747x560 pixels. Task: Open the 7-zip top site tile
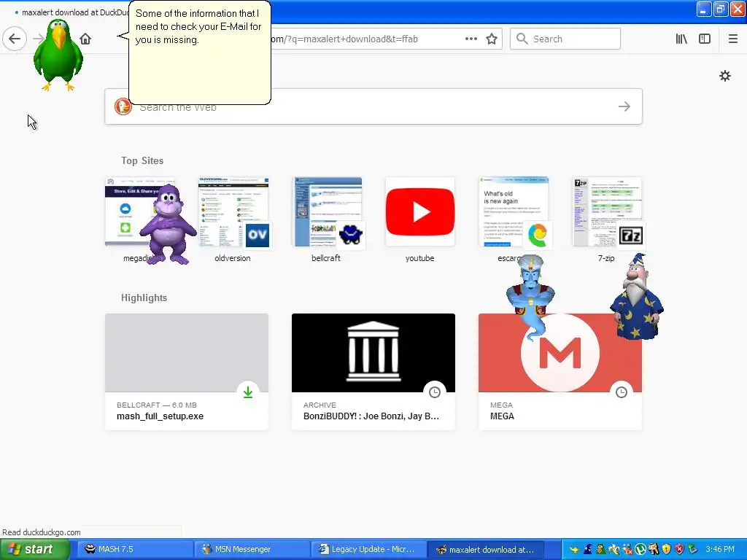pyautogui.click(x=606, y=220)
